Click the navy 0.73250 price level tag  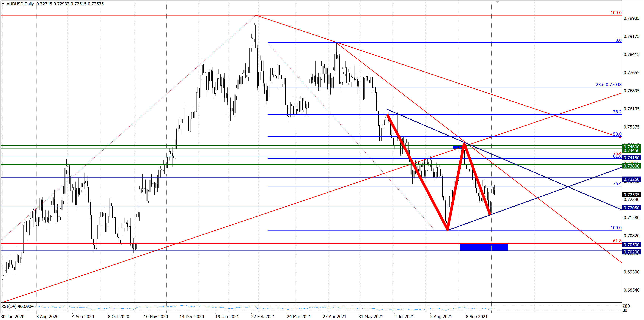coord(631,179)
